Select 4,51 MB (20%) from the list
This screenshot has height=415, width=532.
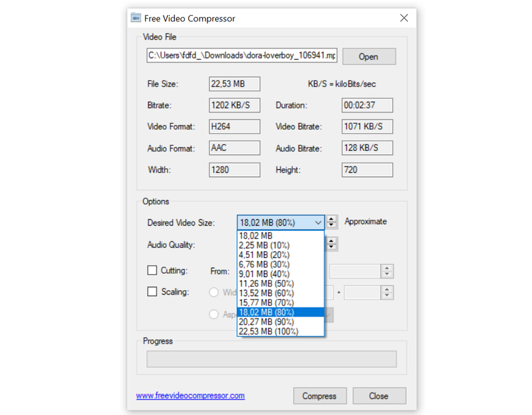click(281, 255)
